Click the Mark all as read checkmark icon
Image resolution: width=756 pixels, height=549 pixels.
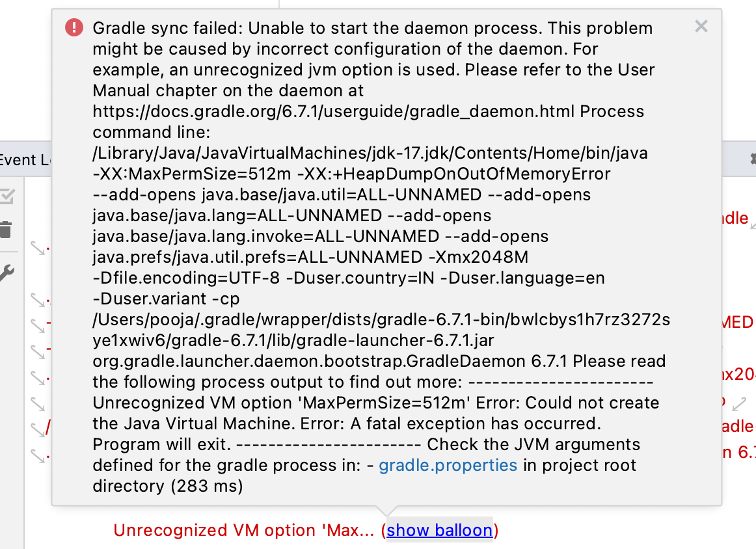pyautogui.click(x=7, y=196)
